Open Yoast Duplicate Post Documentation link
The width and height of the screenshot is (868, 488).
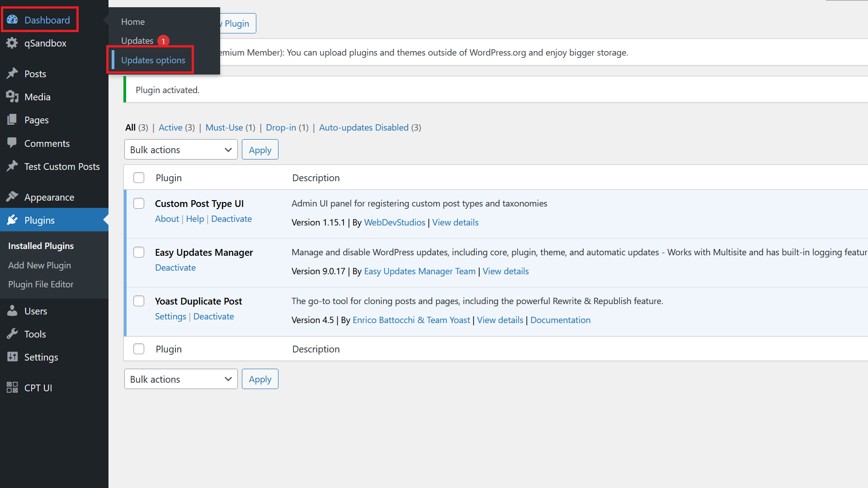560,320
